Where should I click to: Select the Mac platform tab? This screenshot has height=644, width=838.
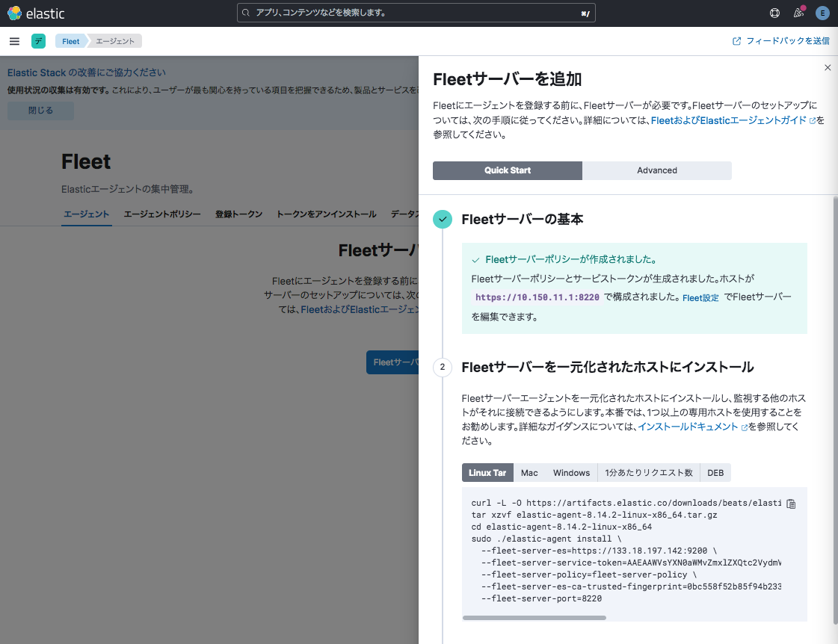[529, 473]
